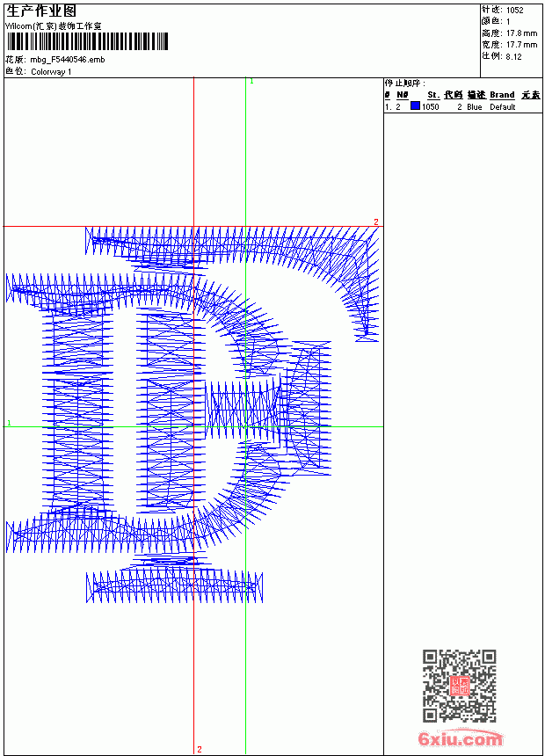
Task: Click the Brand column header
Action: [502, 95]
